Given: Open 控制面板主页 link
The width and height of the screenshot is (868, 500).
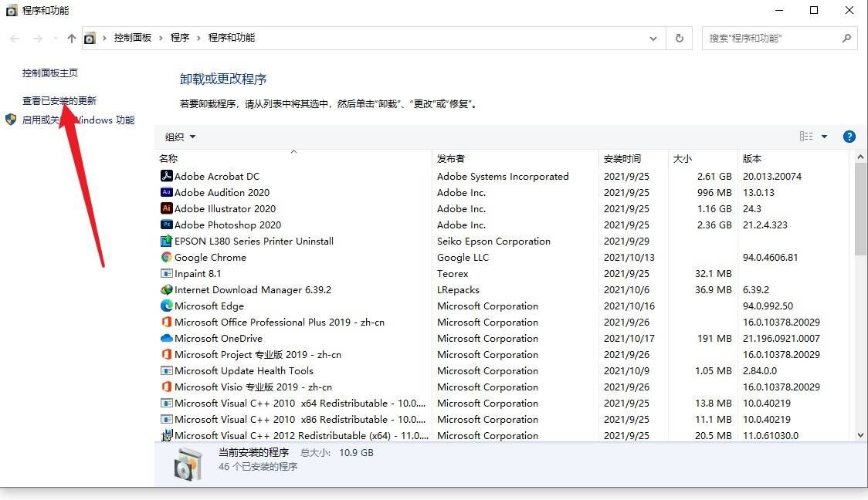Looking at the screenshot, I should point(50,73).
